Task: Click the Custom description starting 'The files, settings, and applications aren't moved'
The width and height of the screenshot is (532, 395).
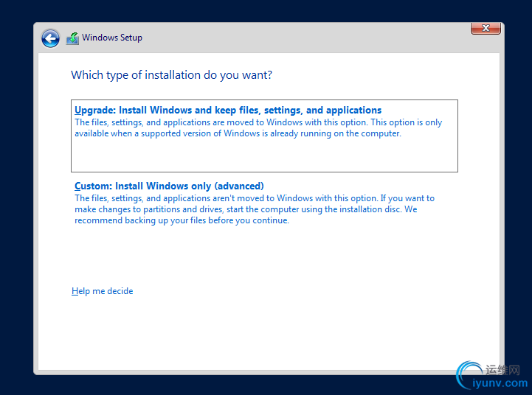Action: click(x=255, y=209)
